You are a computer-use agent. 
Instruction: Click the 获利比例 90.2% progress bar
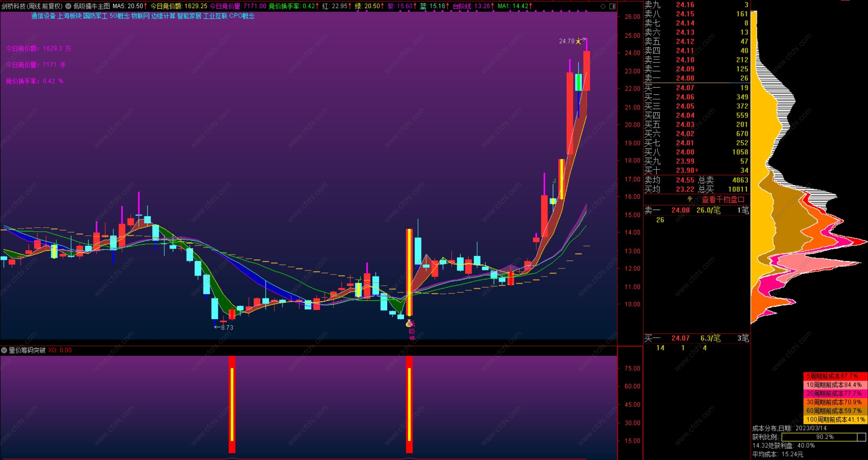[823, 437]
